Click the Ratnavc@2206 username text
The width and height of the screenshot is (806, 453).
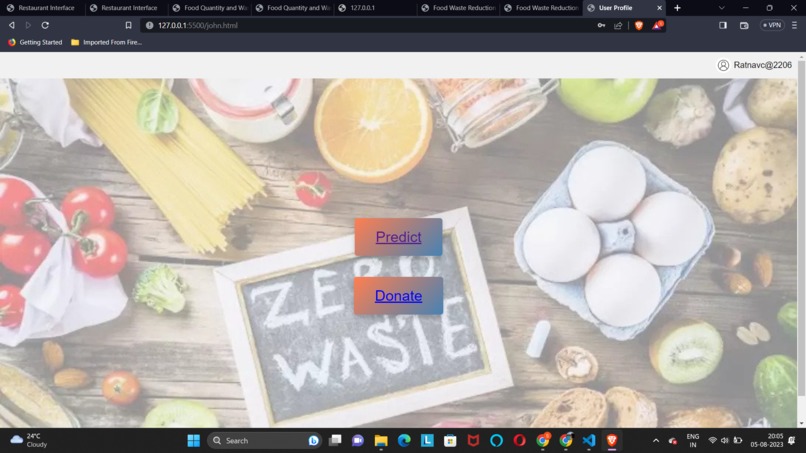click(762, 65)
